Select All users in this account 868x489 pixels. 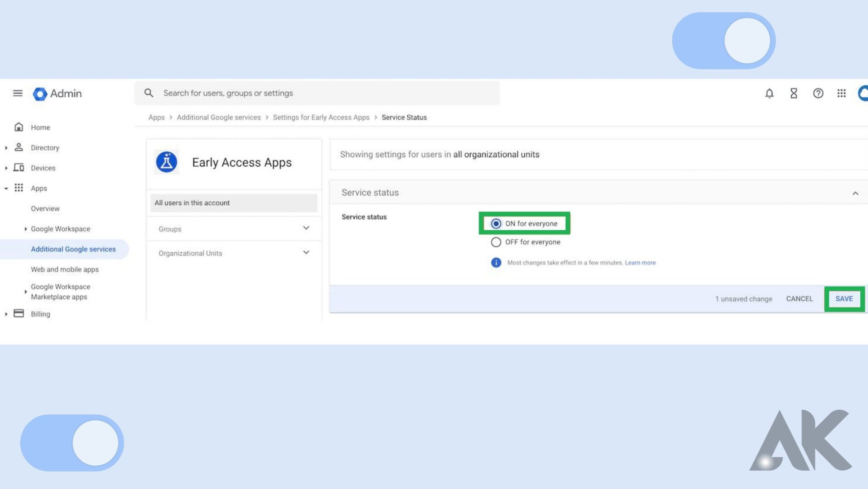192,203
